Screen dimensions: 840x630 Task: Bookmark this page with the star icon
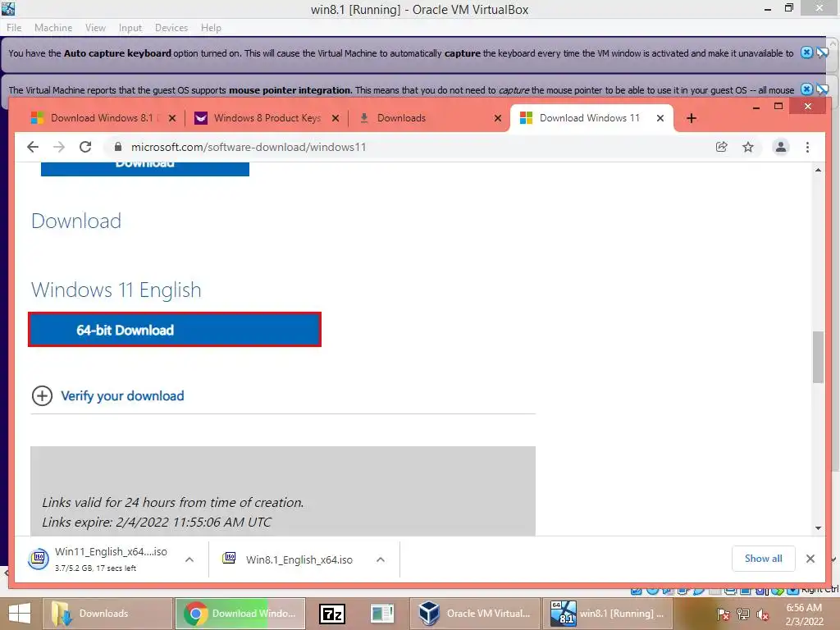748,147
